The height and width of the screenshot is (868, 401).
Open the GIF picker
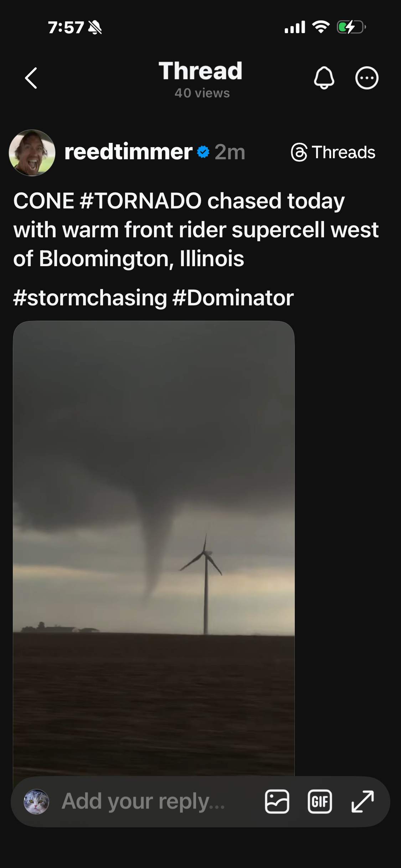coord(320,802)
